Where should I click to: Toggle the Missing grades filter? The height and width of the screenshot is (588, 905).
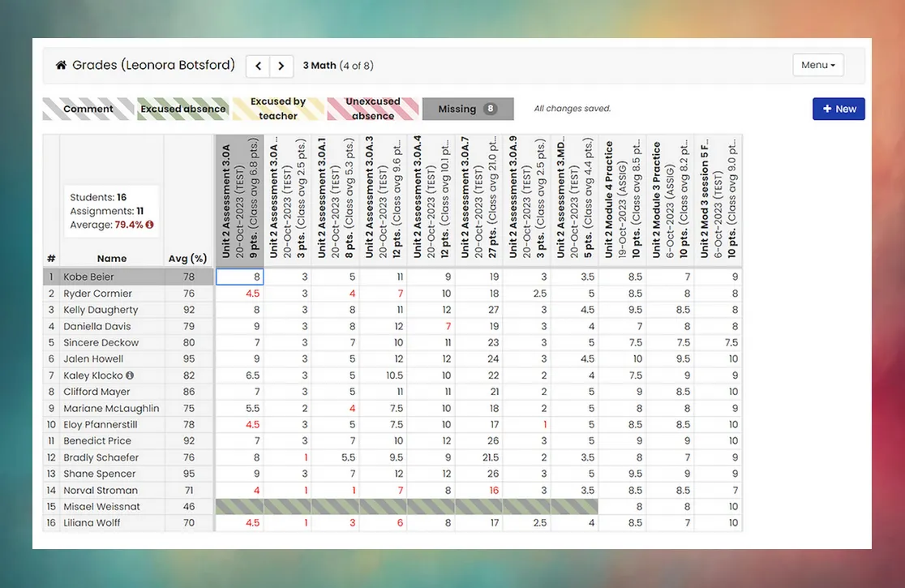[468, 108]
